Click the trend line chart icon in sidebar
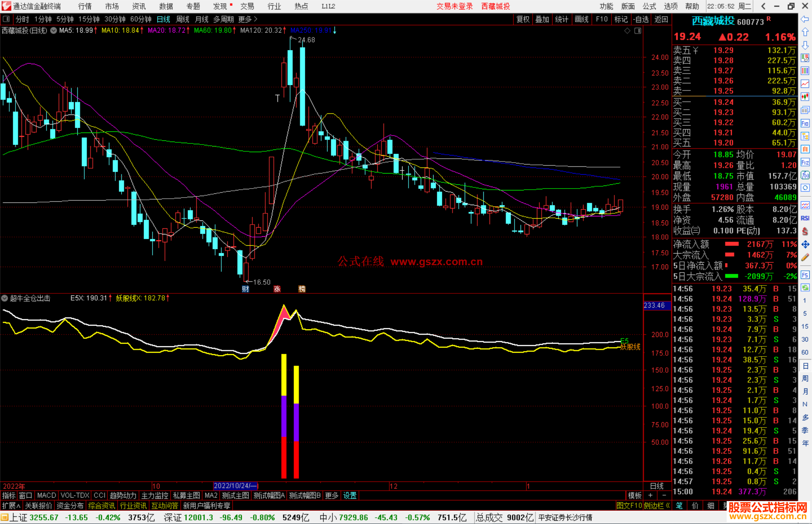 pyautogui.click(x=805, y=84)
